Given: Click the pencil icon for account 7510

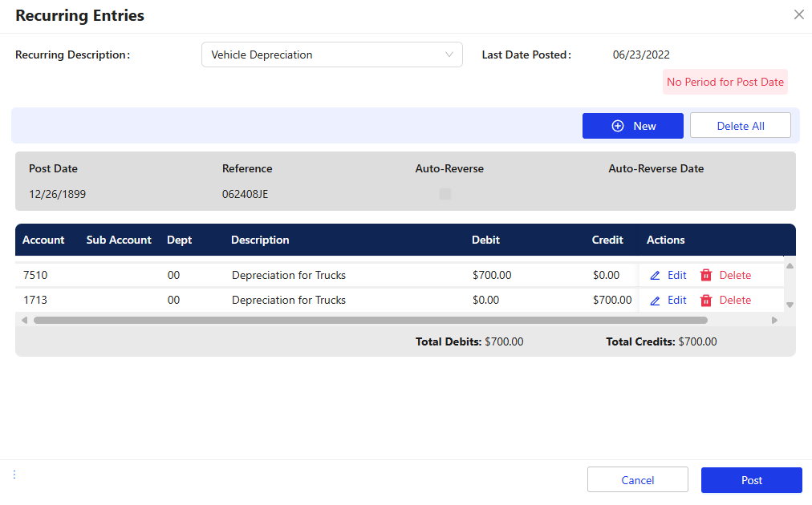Looking at the screenshot, I should click(x=655, y=275).
